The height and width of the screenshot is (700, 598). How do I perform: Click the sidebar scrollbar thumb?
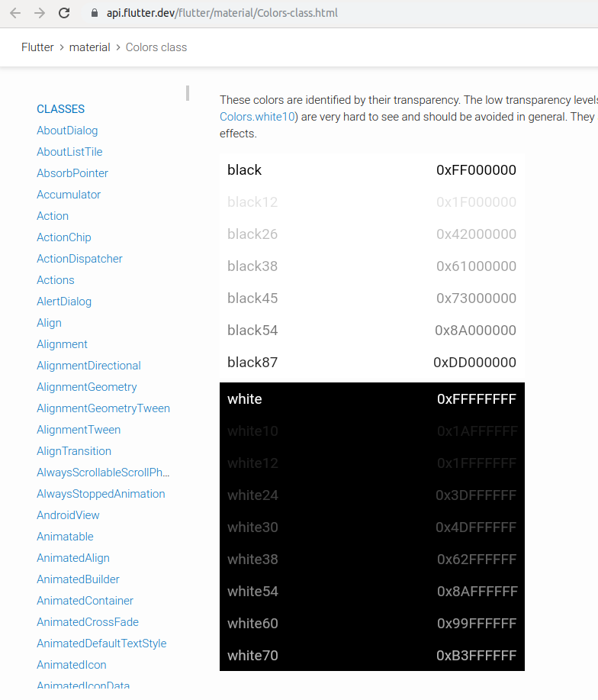pyautogui.click(x=188, y=93)
